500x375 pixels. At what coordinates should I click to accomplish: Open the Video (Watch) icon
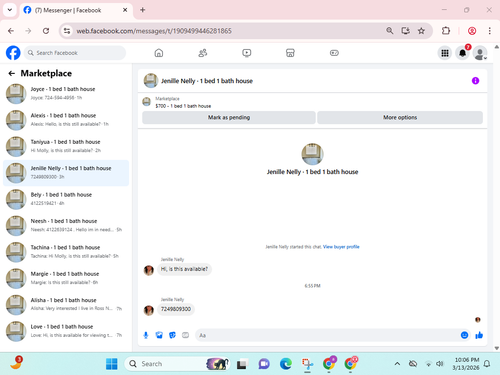point(247,53)
